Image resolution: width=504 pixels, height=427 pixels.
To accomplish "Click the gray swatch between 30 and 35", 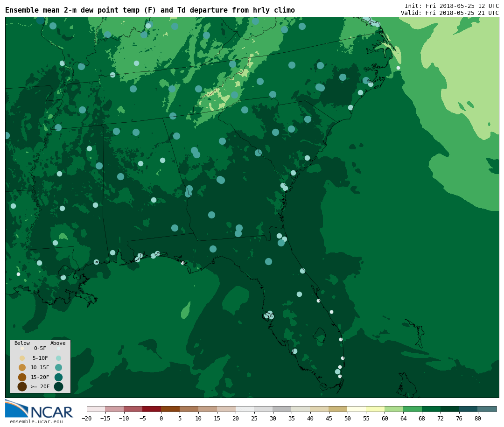I will click(x=282, y=409).
